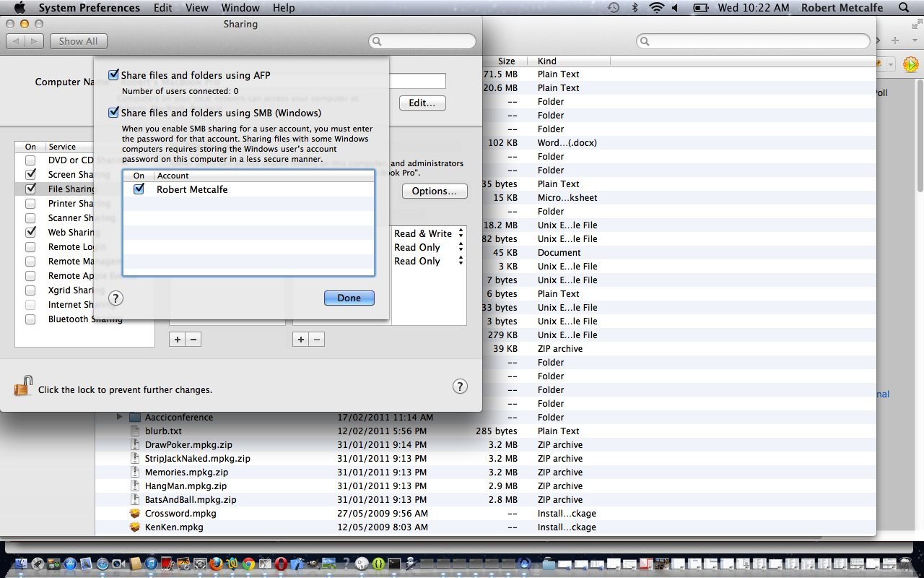The image size is (924, 578).
Task: Toggle the File Sharing service checkbox
Action: (30, 189)
